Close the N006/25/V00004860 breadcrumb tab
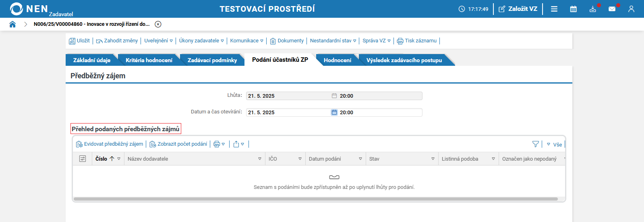Screen dimensions: 644x222 158,24
